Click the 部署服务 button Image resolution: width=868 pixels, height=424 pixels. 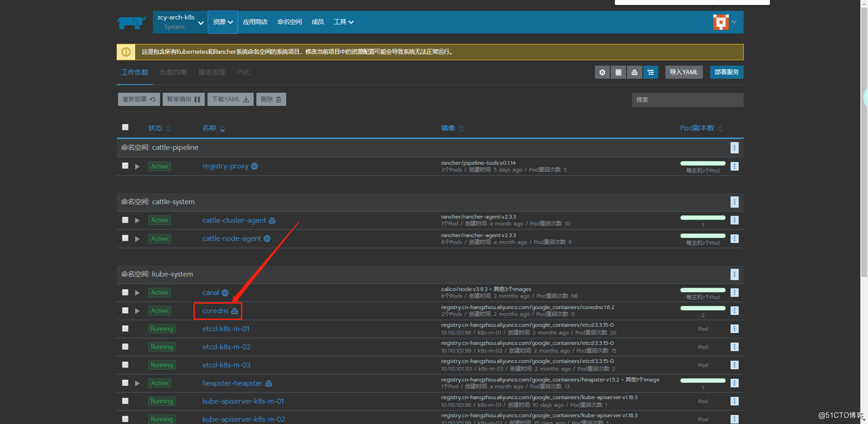[727, 72]
